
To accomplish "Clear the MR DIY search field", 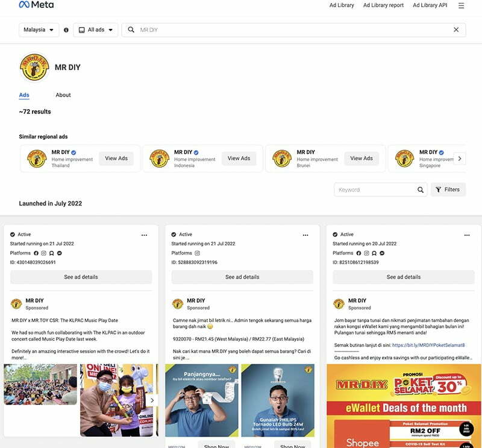I will [456, 30].
